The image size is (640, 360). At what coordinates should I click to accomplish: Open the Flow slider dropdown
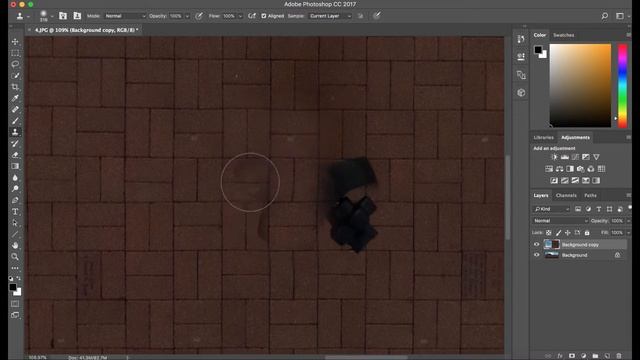tap(240, 16)
